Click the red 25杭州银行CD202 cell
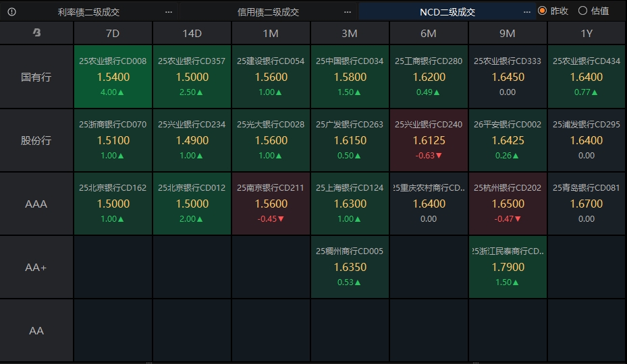 click(x=508, y=204)
